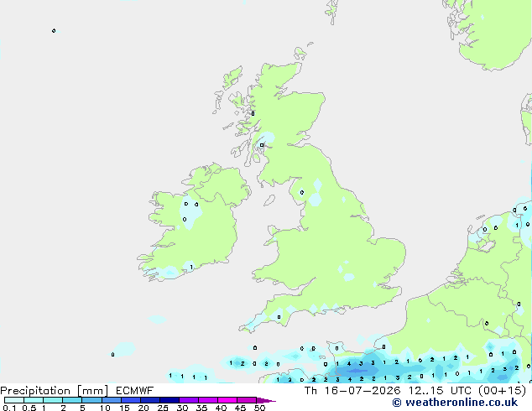Select the legend swatch between 10 and 15
Viewport: 532px width, 411px height.
point(112,400)
